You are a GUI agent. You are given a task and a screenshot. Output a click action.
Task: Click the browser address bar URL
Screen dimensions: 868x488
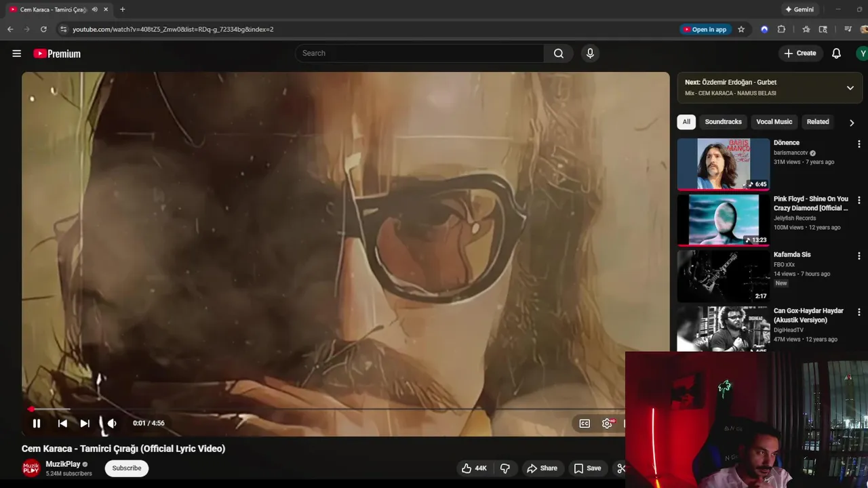point(173,29)
